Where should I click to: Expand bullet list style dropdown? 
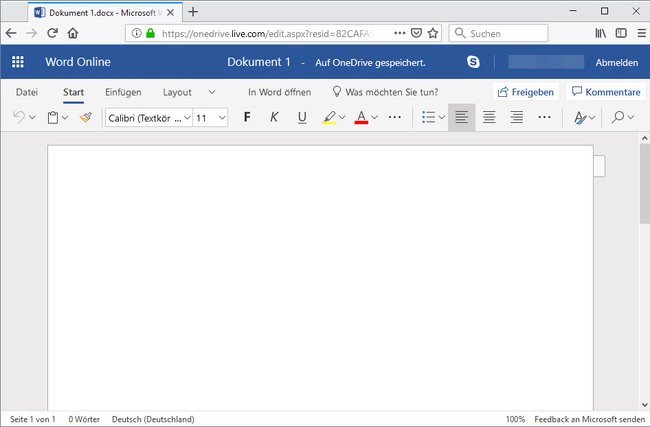[441, 118]
